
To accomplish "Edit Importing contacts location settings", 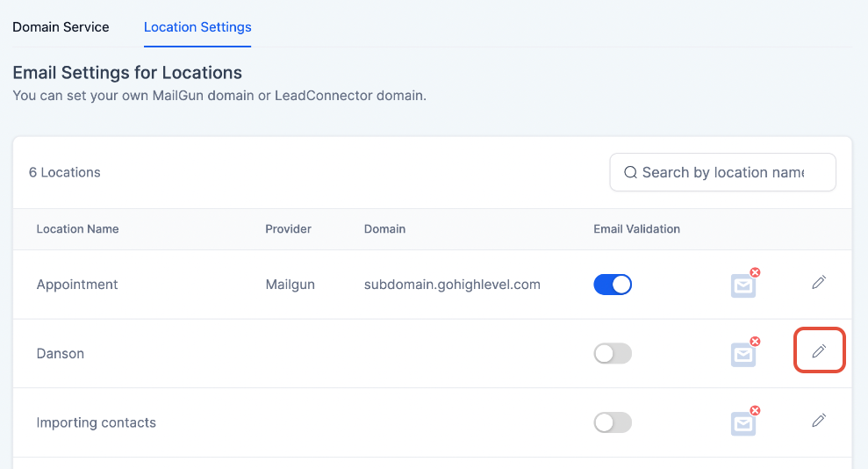I will pyautogui.click(x=819, y=421).
